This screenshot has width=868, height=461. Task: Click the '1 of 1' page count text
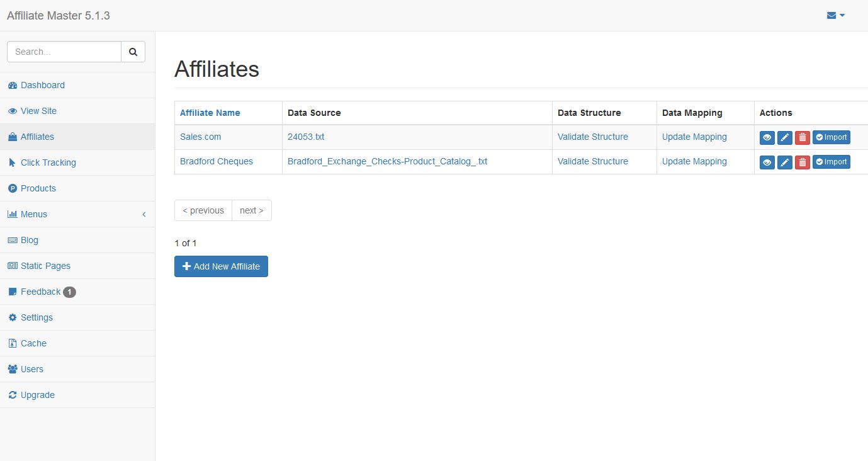click(186, 243)
